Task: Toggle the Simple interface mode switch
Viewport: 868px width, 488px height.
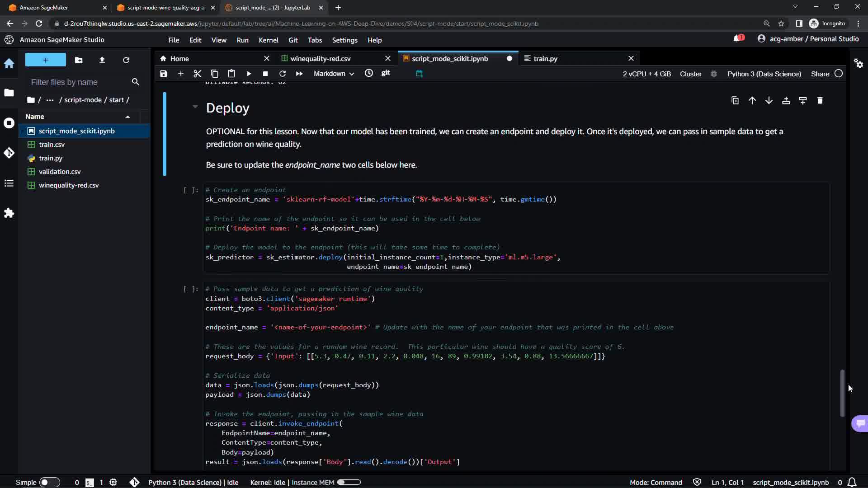Action: (x=49, y=482)
